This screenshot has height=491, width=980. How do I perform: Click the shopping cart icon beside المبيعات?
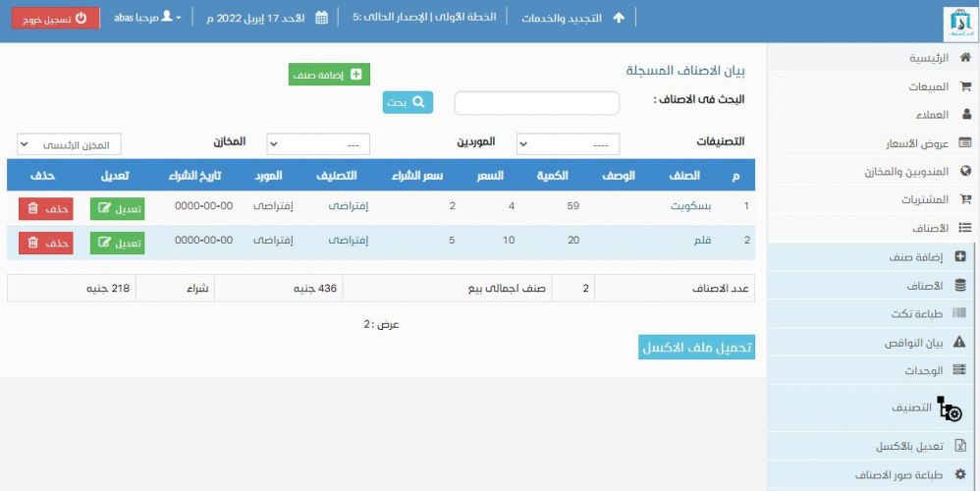(965, 86)
